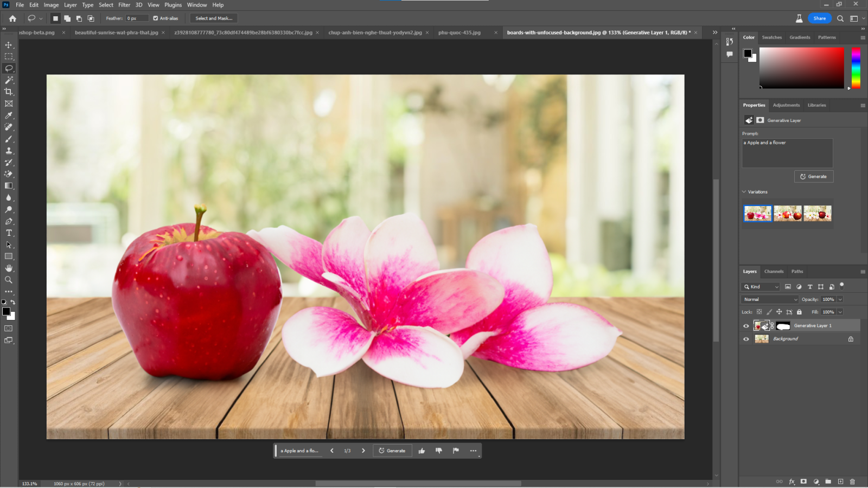Select the Rectangular Marquee tool
This screenshot has width=868, height=488.
9,56
